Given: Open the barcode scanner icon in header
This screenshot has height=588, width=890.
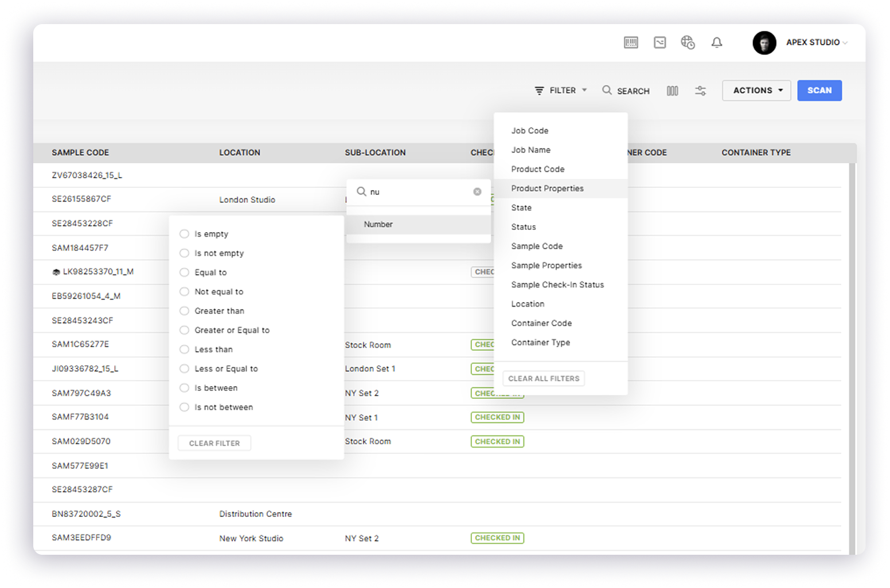Looking at the screenshot, I should [631, 42].
